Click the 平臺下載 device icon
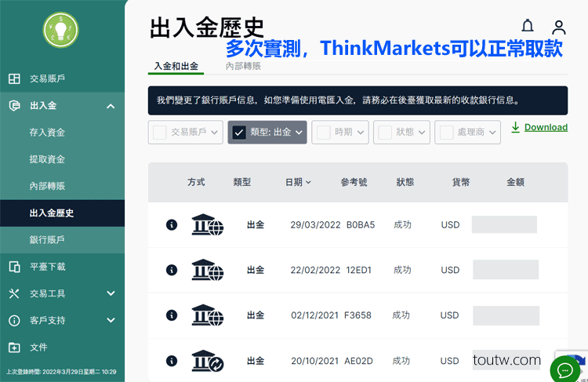The image size is (588, 382). (14, 267)
